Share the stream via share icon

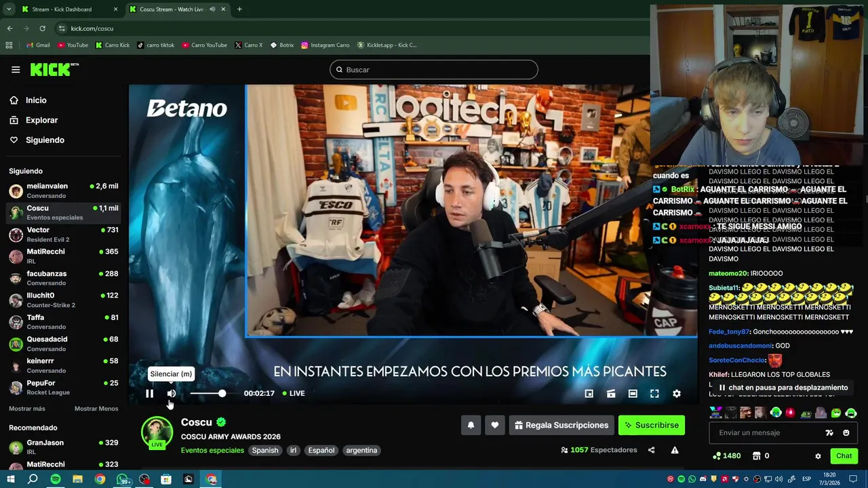point(651,450)
